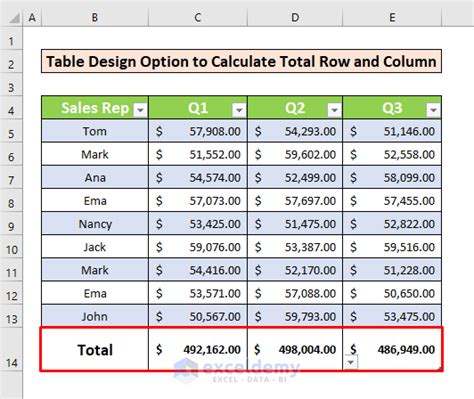474x399 pixels.
Task: Select column C header
Action: point(198,17)
